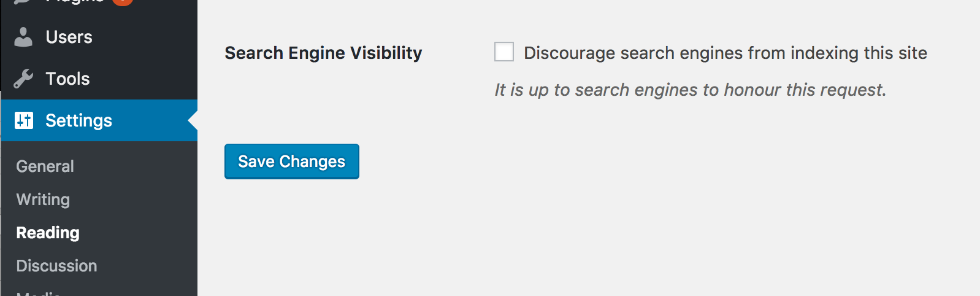Viewport: 980px width, 296px height.
Task: Open the Plugins menu label
Action: pyautogui.click(x=75, y=2)
